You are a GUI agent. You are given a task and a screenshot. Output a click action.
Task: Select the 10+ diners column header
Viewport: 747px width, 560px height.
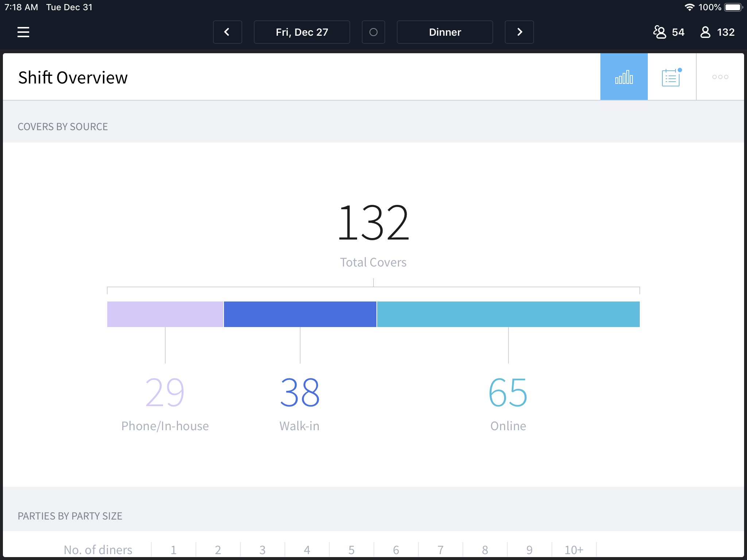[574, 550]
